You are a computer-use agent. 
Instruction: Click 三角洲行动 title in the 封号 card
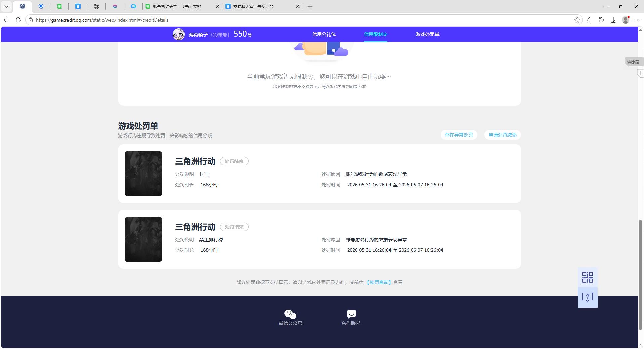point(195,161)
